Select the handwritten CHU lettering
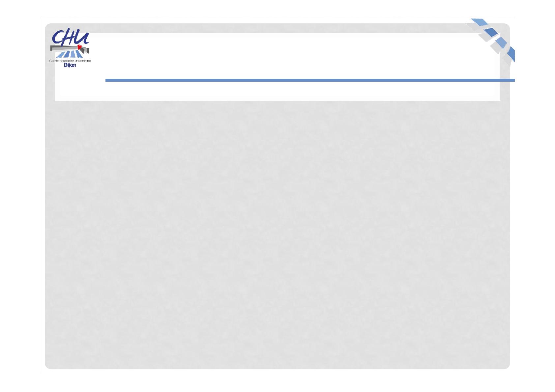Image resolution: width=555 pixels, height=392 pixels. coord(70,38)
